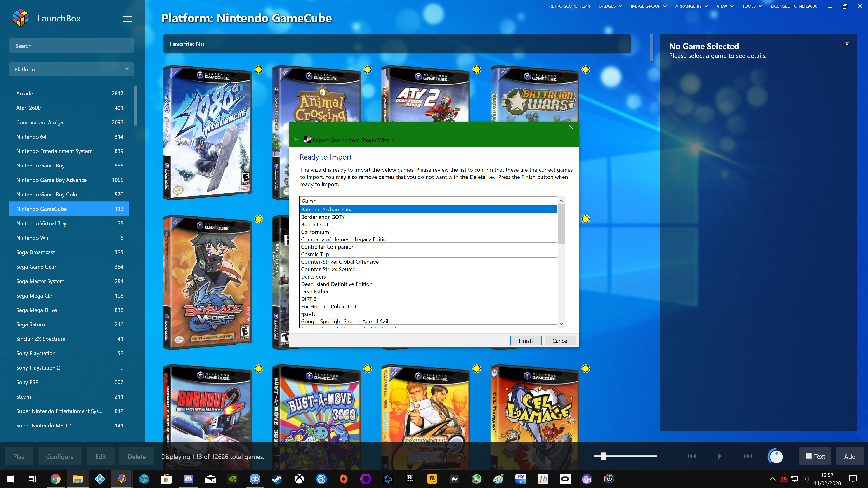Toggle badge star on ATV 2
The image size is (868, 488).
[x=476, y=70]
